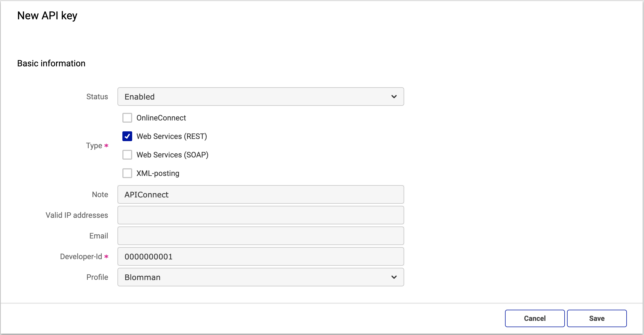The height and width of the screenshot is (335, 644).
Task: Select the Developer-Id field with 0000000001
Action: point(261,256)
